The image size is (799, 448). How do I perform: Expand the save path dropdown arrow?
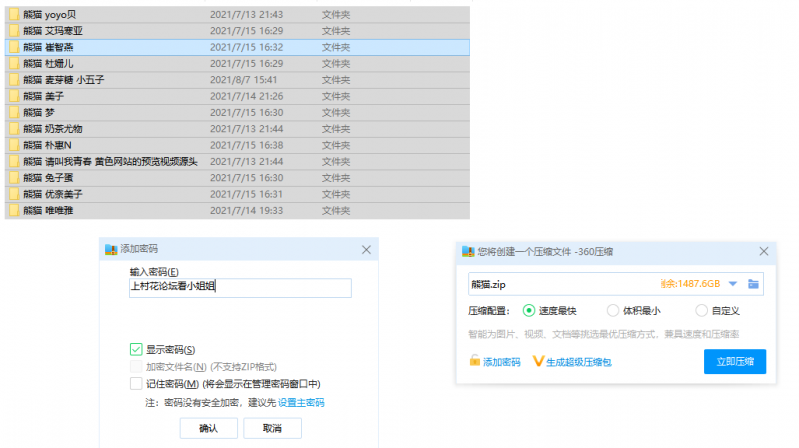732,284
